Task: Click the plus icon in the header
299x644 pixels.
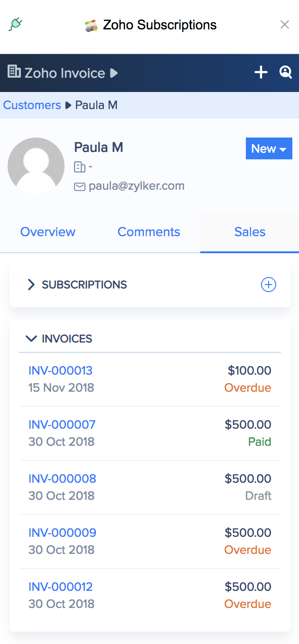Action: tap(261, 73)
